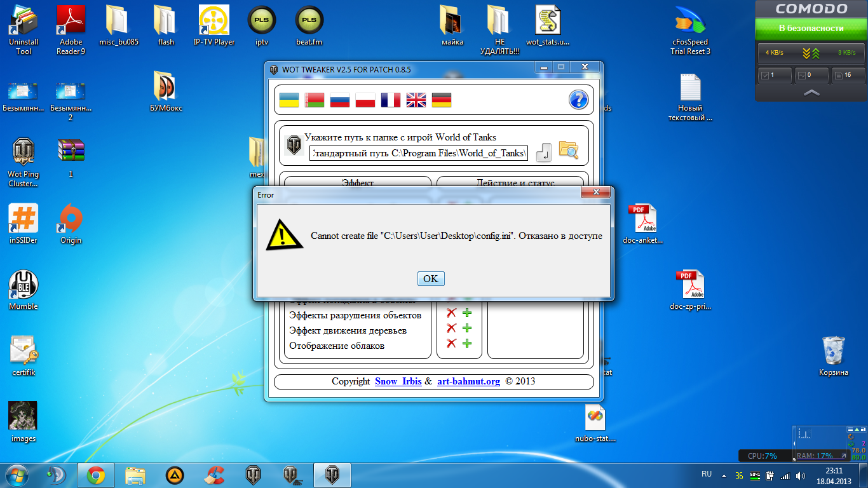Select the 'НЕ УДАЛЯТЬ!!!' folder

(500, 30)
